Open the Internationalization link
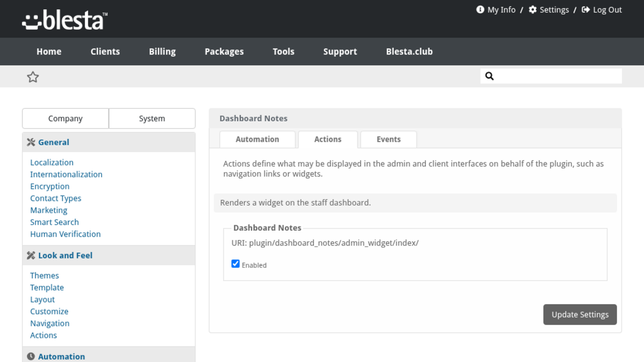The width and height of the screenshot is (644, 362). point(66,174)
